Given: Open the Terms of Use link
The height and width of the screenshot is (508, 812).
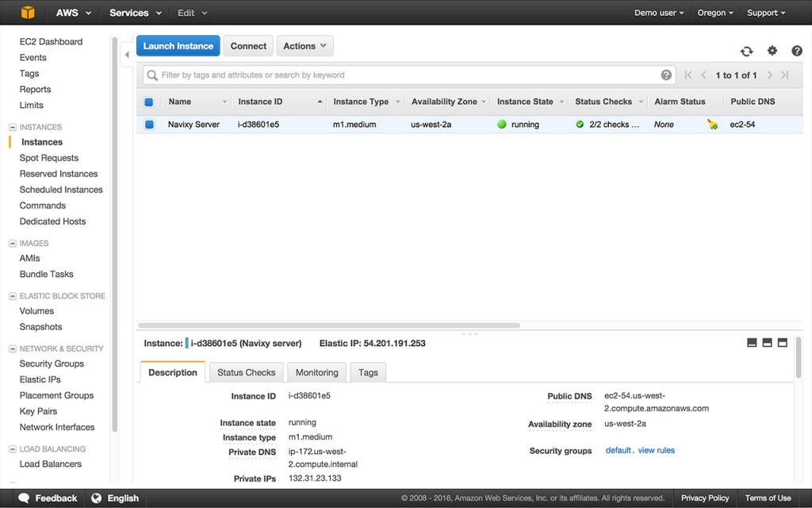Looking at the screenshot, I should click(768, 498).
